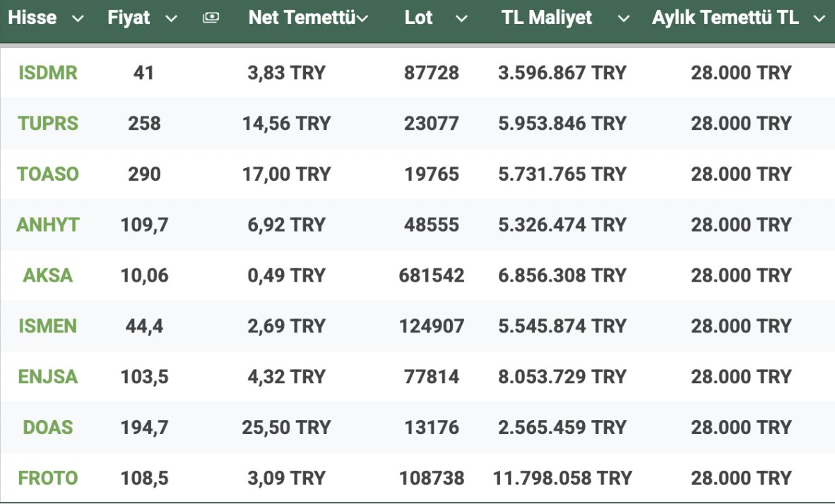Select AKSA price cell 10,06

point(144,275)
